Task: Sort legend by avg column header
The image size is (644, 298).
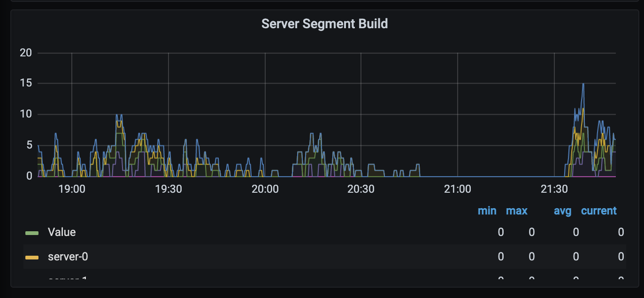Action: point(562,211)
